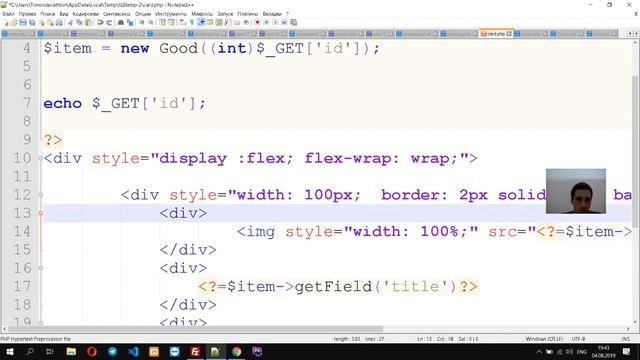Click status bar encoding UTF-8
The height and width of the screenshot is (360, 640).
(578, 339)
